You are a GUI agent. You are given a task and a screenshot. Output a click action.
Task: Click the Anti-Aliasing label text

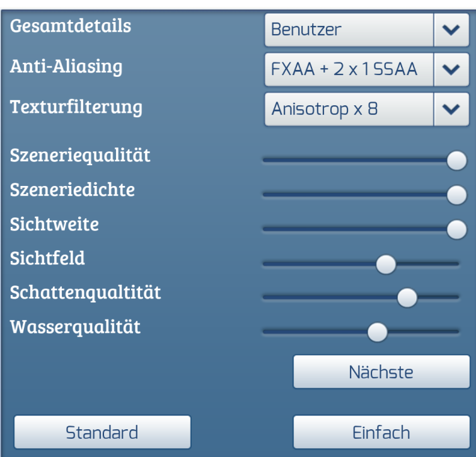[66, 66]
